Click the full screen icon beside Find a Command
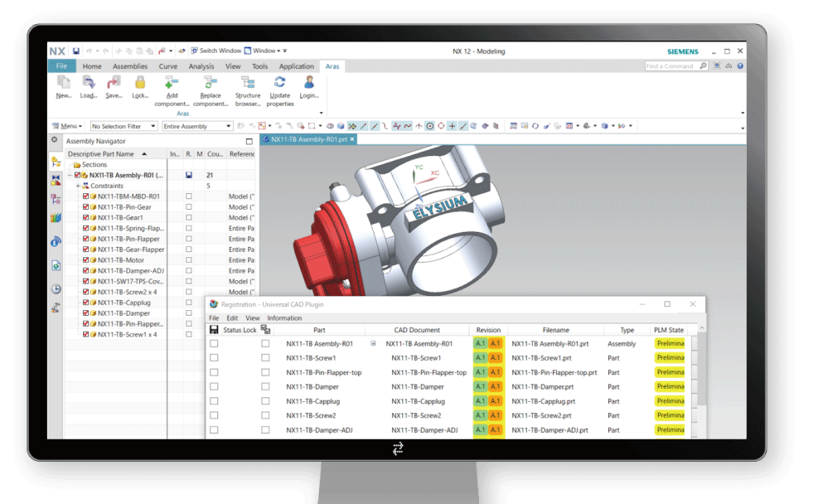The image size is (833, 504). pyautogui.click(x=717, y=65)
